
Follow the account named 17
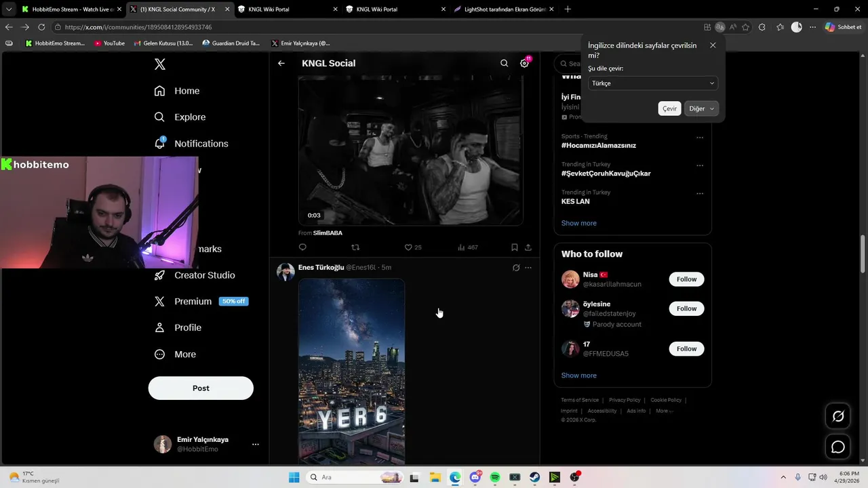tap(686, 349)
